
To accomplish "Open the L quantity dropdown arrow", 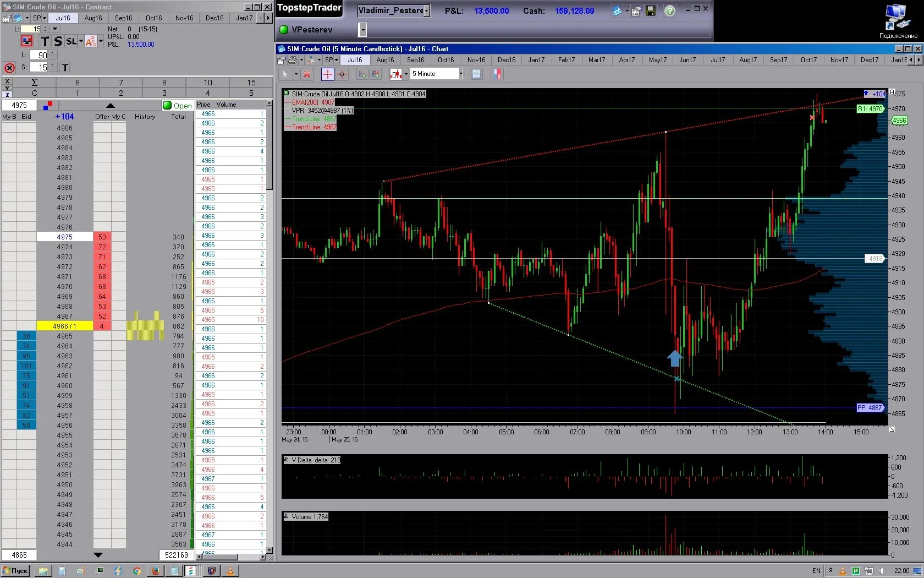I will click(x=56, y=29).
